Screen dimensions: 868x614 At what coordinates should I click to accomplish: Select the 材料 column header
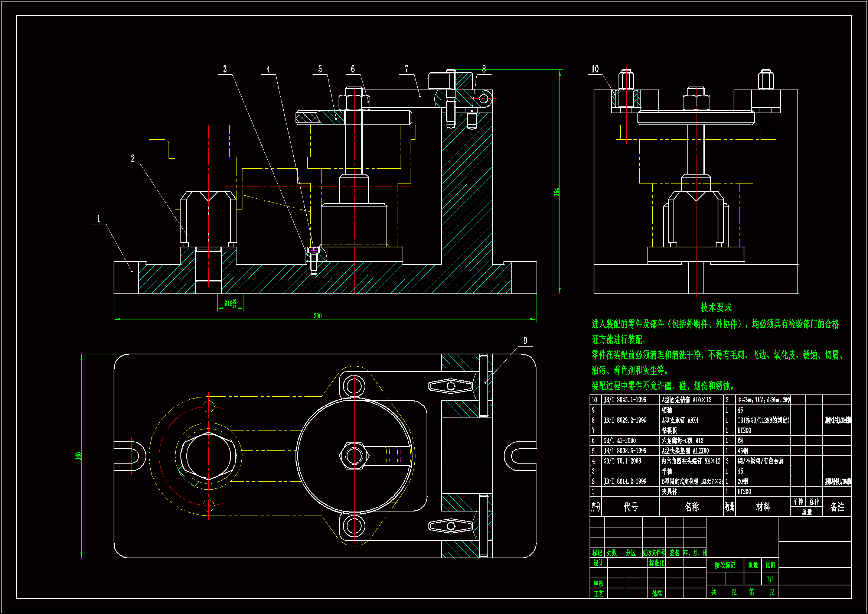tap(763, 507)
